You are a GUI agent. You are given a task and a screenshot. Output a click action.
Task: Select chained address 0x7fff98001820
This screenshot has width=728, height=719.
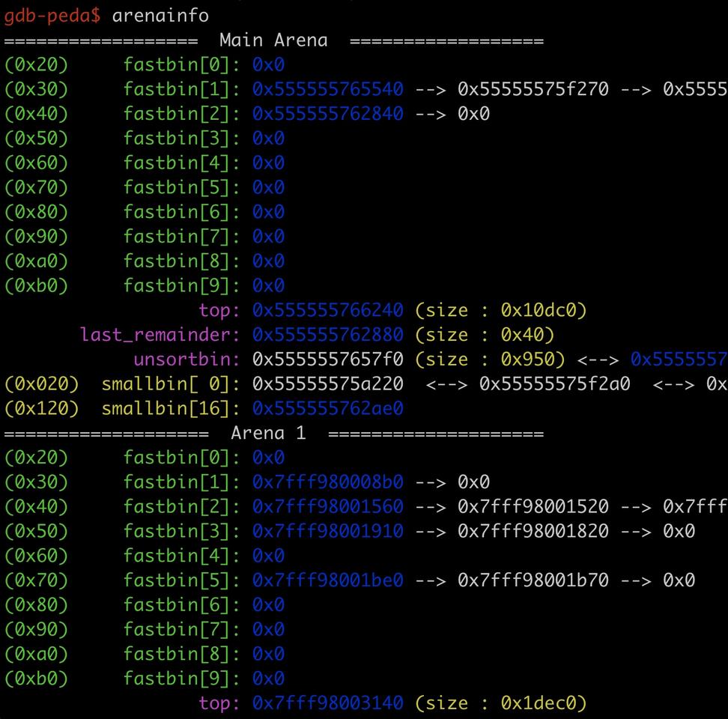pos(533,531)
